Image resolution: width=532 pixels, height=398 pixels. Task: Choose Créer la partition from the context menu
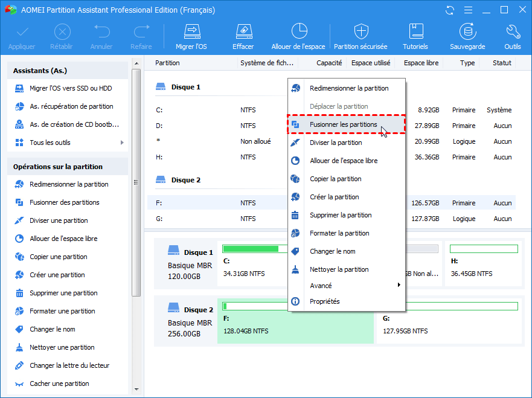(347, 197)
